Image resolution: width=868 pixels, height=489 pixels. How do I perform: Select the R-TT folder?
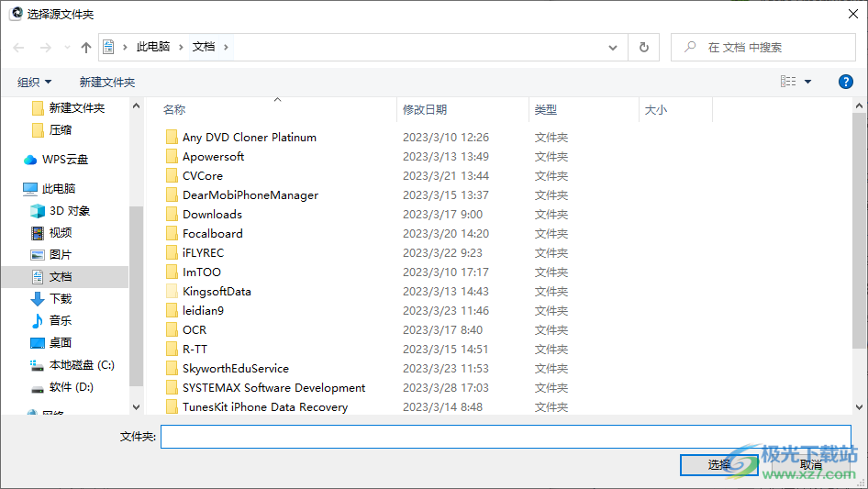195,350
